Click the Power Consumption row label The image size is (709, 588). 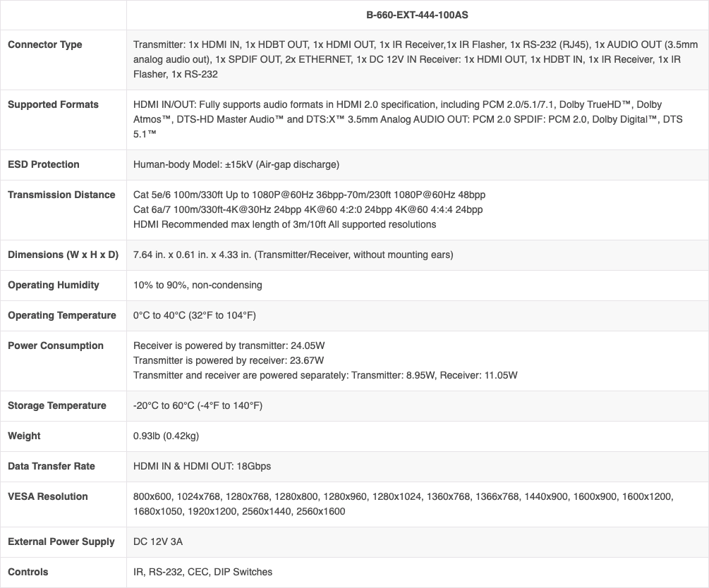[54, 345]
